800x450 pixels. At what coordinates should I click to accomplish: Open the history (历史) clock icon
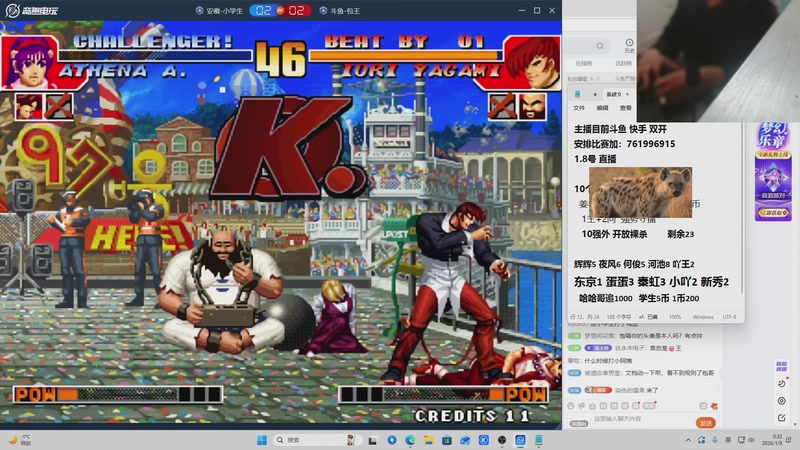(629, 45)
